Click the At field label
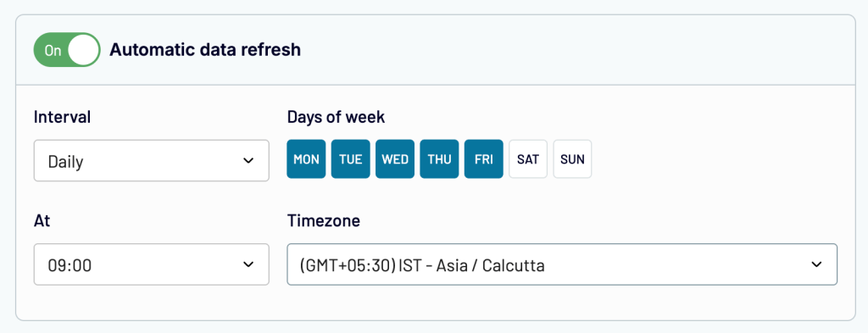 (x=42, y=220)
